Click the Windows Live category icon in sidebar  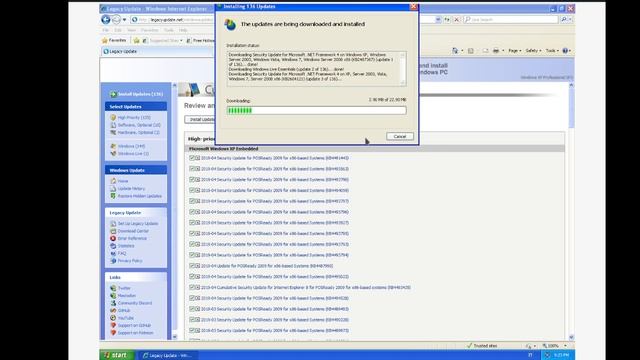point(113,153)
